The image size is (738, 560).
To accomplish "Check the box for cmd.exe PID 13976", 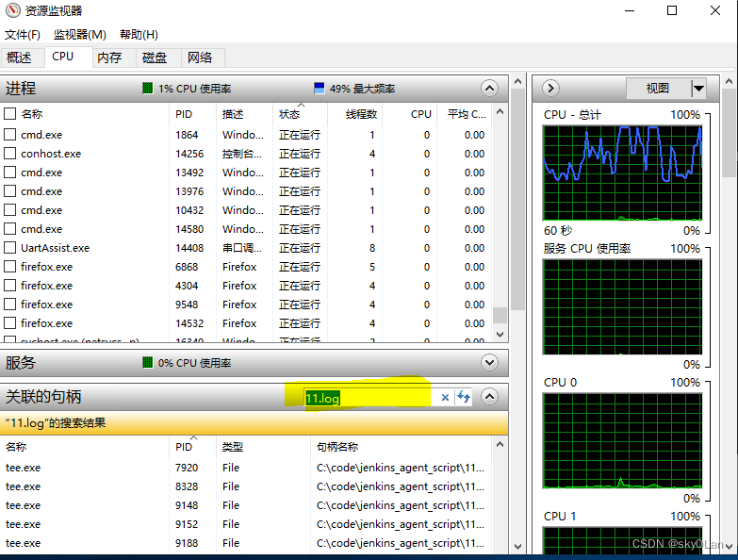I will pyautogui.click(x=9, y=191).
